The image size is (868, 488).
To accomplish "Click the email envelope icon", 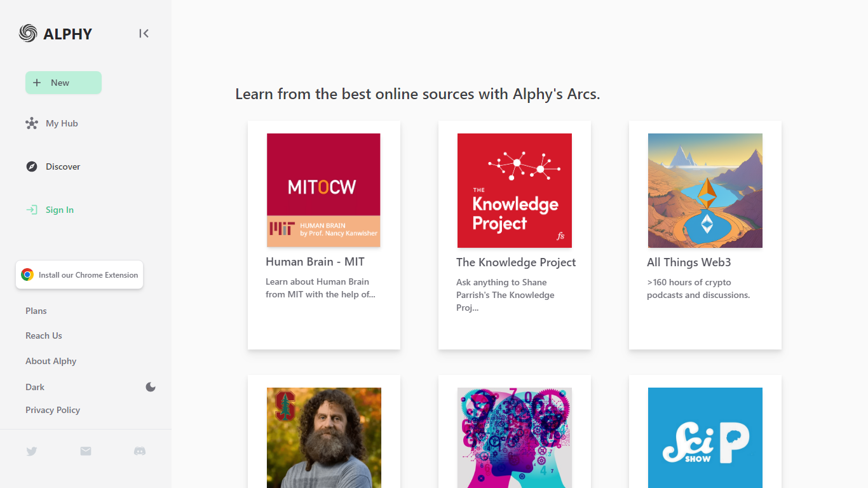I will click(86, 451).
